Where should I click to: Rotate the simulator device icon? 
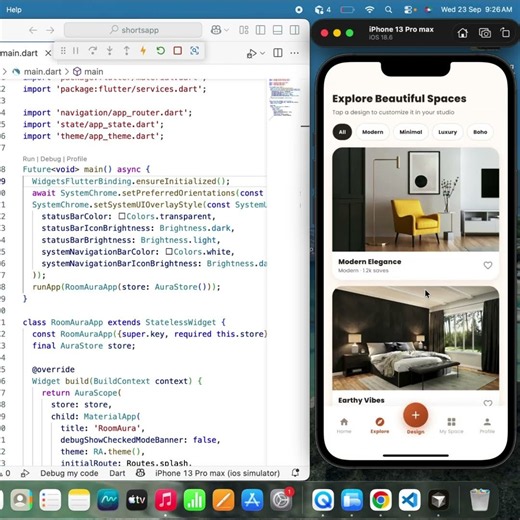[505, 33]
